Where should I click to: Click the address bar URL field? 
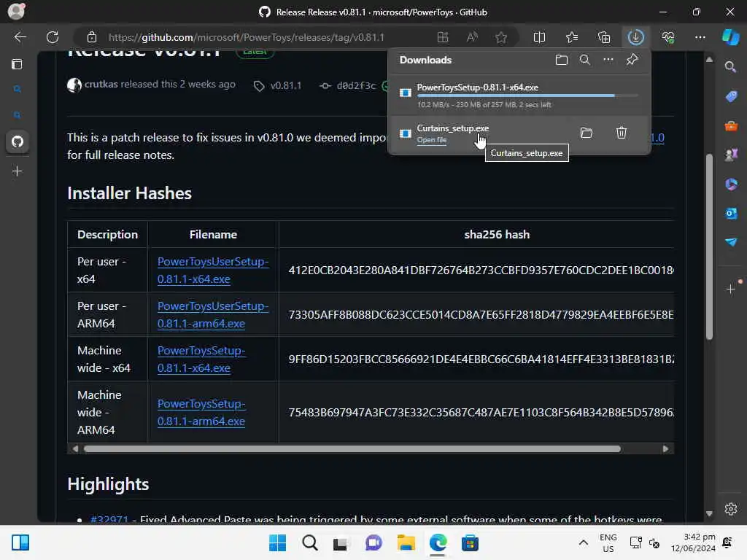247,37
